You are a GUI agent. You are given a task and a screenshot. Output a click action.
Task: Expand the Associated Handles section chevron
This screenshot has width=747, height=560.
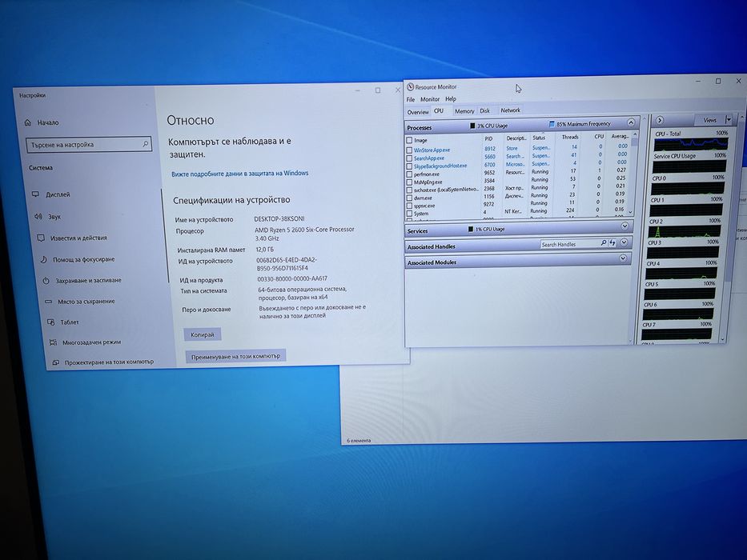(x=624, y=242)
